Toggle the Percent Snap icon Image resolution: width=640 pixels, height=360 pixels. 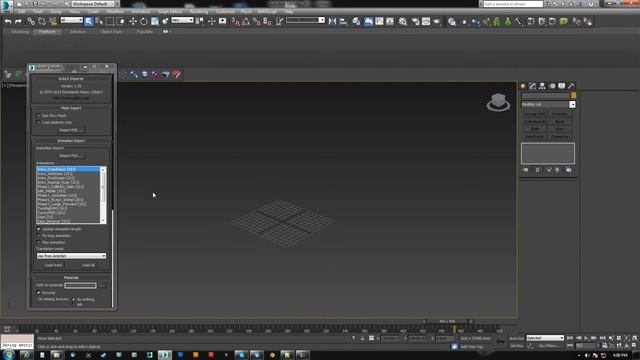click(256, 21)
